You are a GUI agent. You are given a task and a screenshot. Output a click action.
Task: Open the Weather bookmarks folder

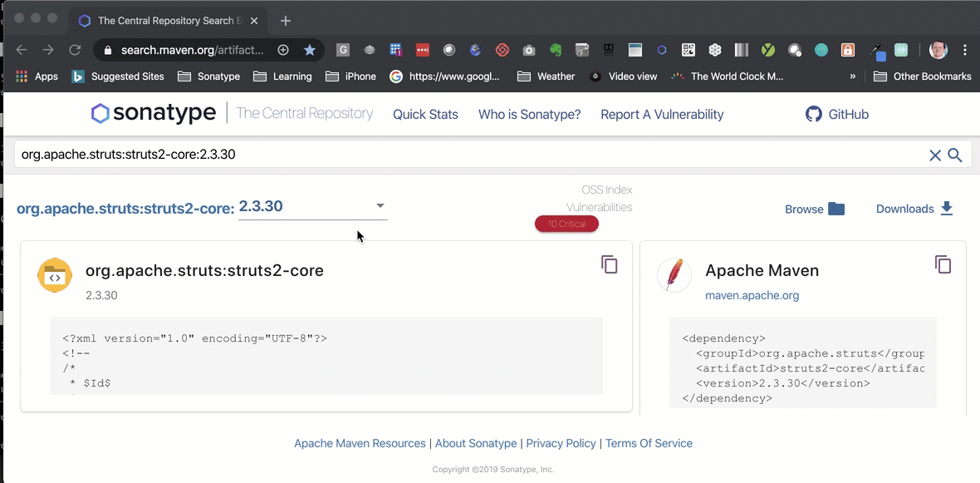coord(546,76)
